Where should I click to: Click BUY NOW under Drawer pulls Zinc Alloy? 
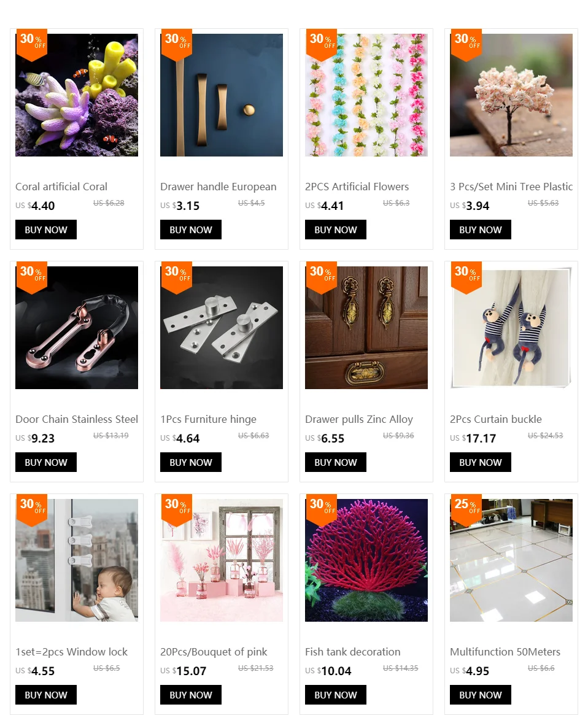point(336,462)
